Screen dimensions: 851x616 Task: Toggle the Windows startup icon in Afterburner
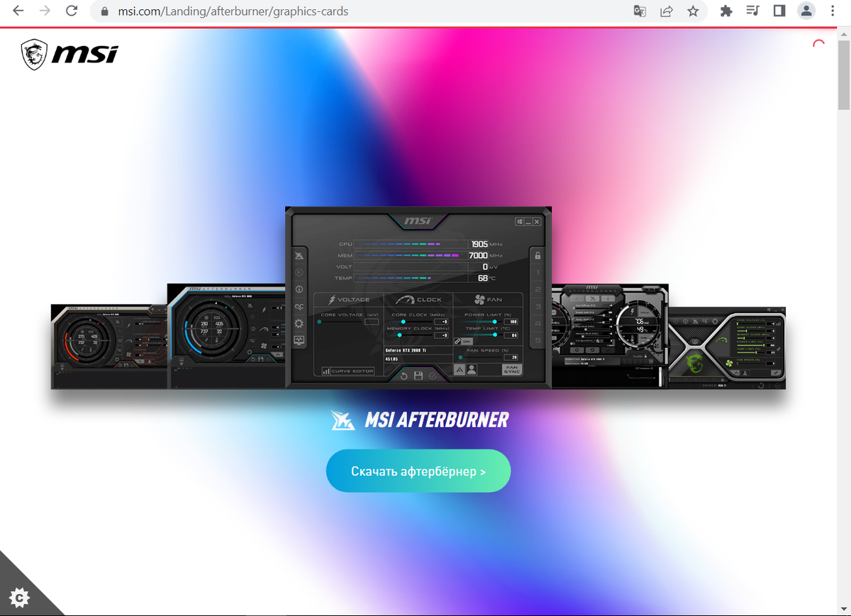click(519, 222)
